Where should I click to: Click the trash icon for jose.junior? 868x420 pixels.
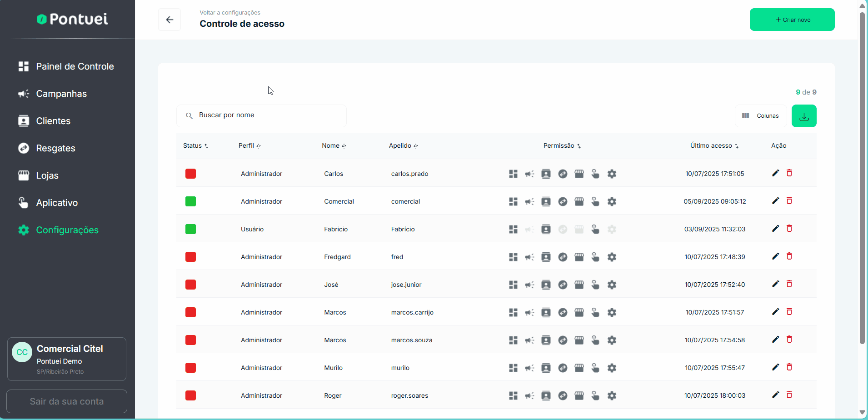coord(789,284)
